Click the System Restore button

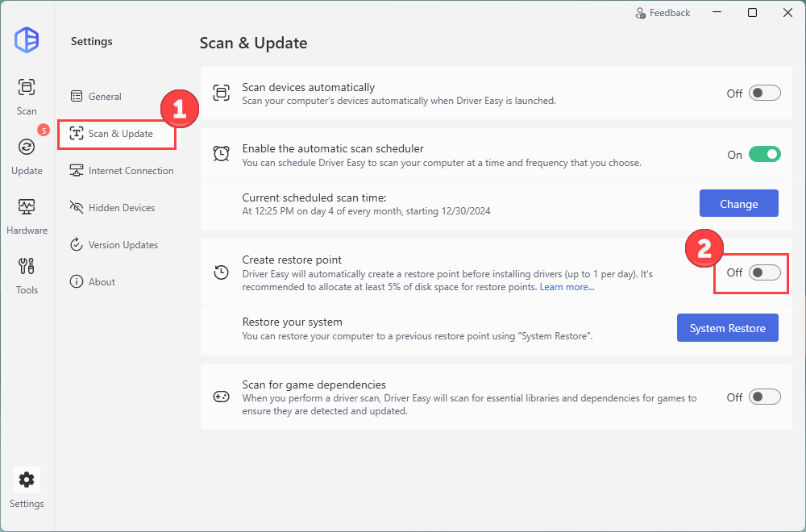pyautogui.click(x=727, y=328)
